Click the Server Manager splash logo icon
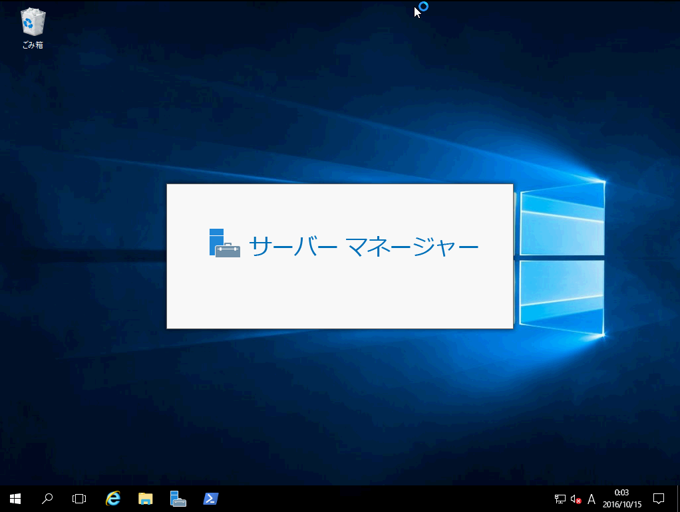The height and width of the screenshot is (512, 680). (224, 243)
